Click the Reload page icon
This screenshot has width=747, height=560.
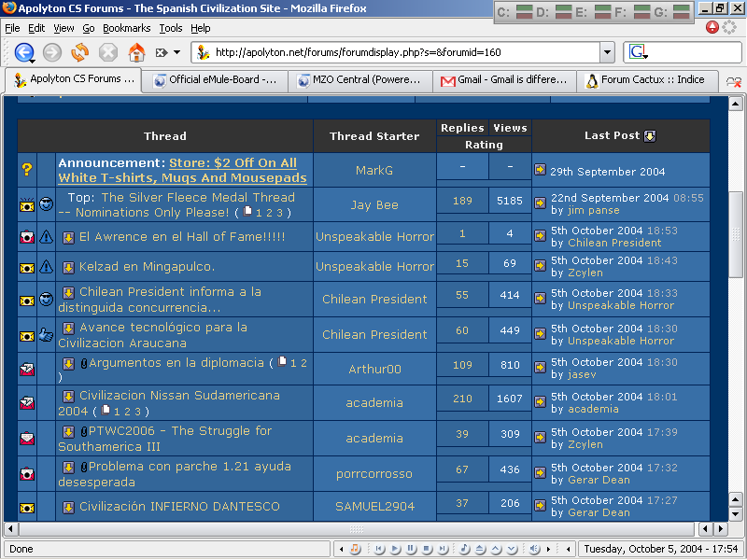80,52
